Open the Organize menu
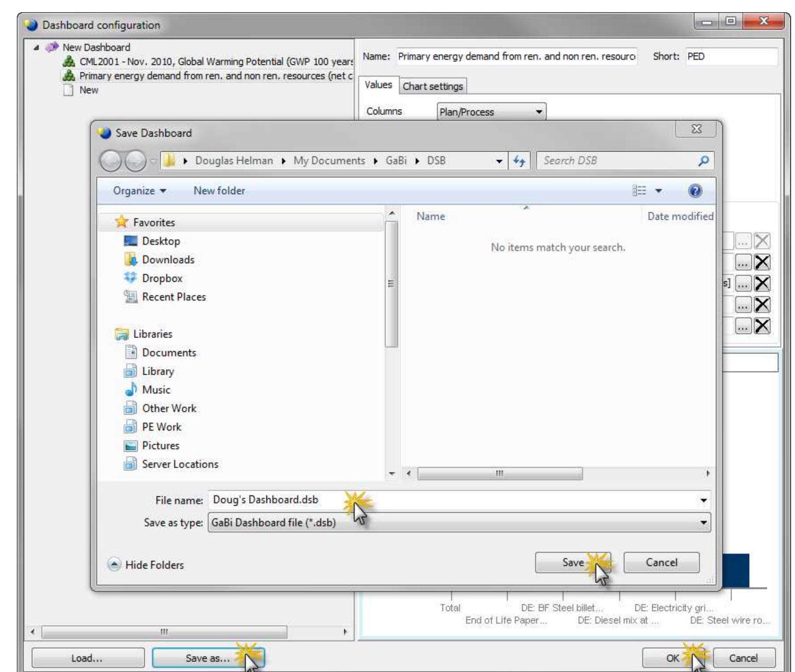The height and width of the screenshot is (672, 795). click(139, 190)
